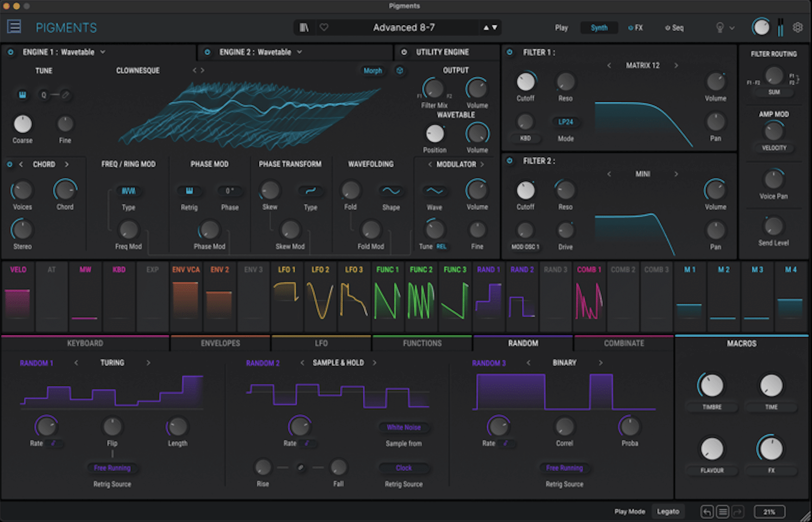The height and width of the screenshot is (522, 812).
Task: Toggle the FX section power dot
Action: (x=630, y=28)
